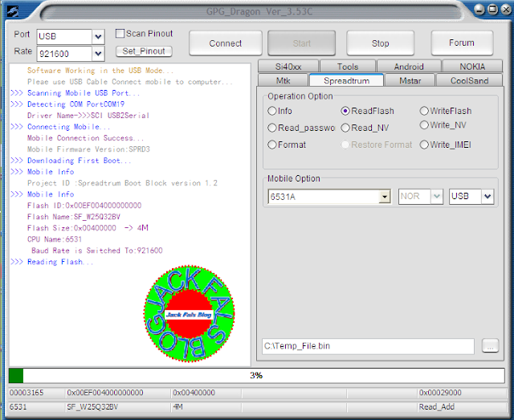
Task: Click the 3% read progress bar
Action: (256, 375)
